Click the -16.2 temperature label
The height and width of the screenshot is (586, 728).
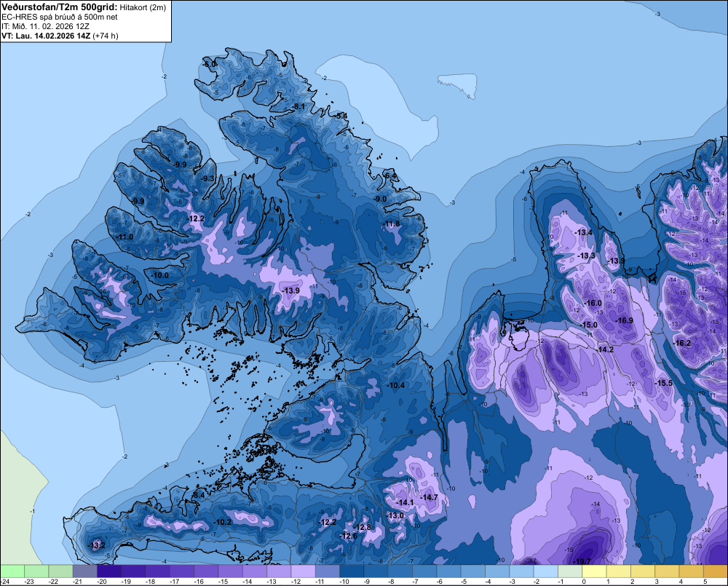pyautogui.click(x=682, y=343)
